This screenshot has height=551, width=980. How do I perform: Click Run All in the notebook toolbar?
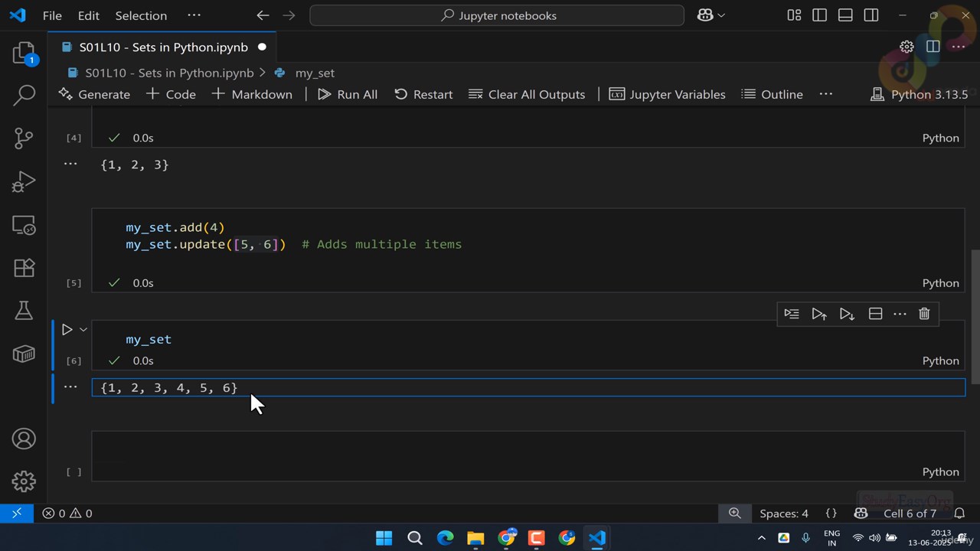[348, 94]
